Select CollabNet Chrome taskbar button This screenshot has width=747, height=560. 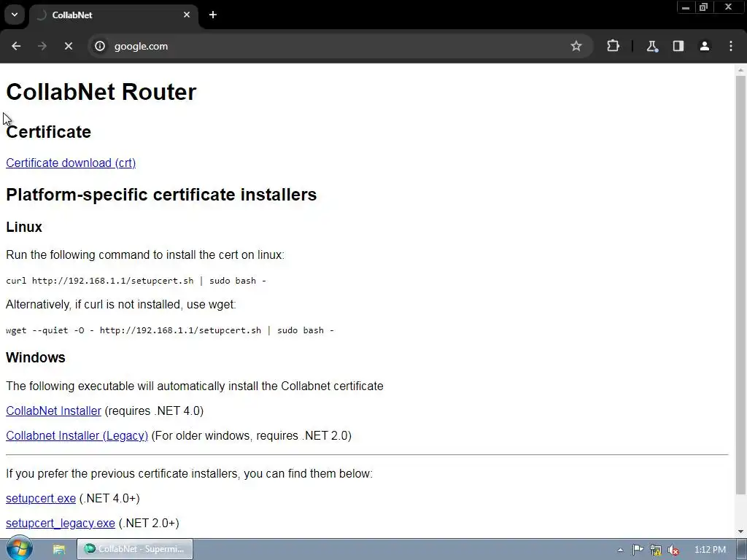point(135,549)
